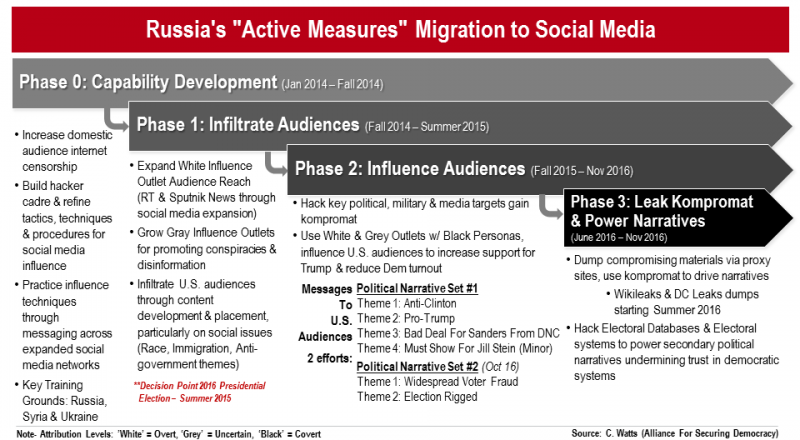Select the parenthetical "RT & Sputnik News through social media expansion"
Screen dimensions: 800x440
[206, 205]
